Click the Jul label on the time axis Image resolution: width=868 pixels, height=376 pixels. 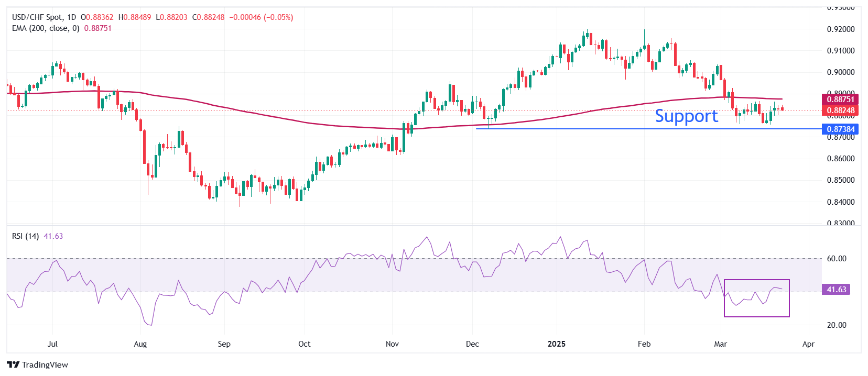click(x=52, y=344)
